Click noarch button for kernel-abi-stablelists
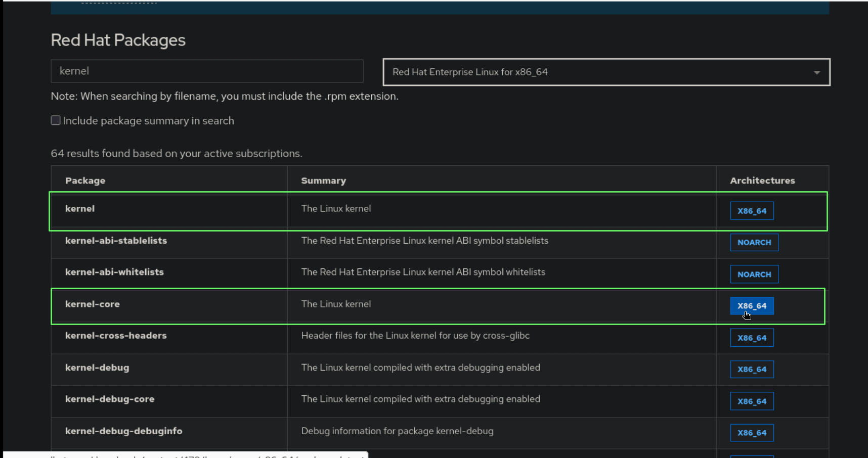Image resolution: width=868 pixels, height=458 pixels. point(754,243)
